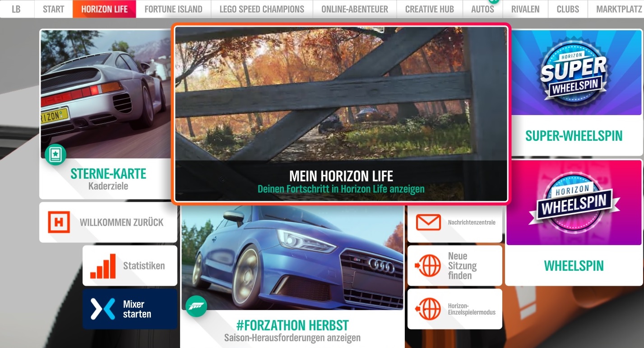Open the FORTUNE ISLAND tab
This screenshot has width=644, height=348.
click(173, 9)
